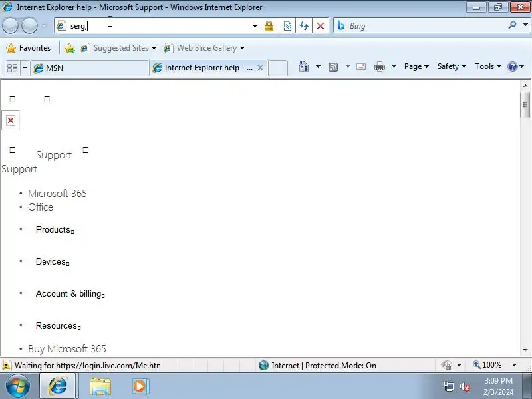Open a new blank tab

click(x=278, y=68)
